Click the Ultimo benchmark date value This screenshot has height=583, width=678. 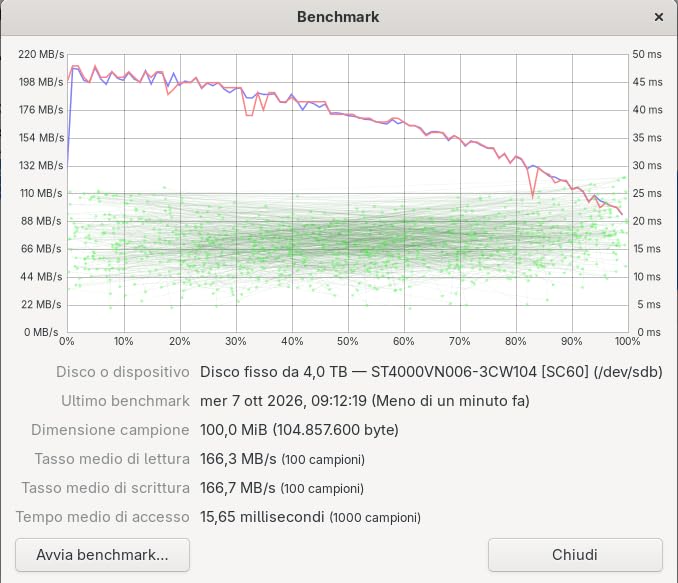(365, 401)
